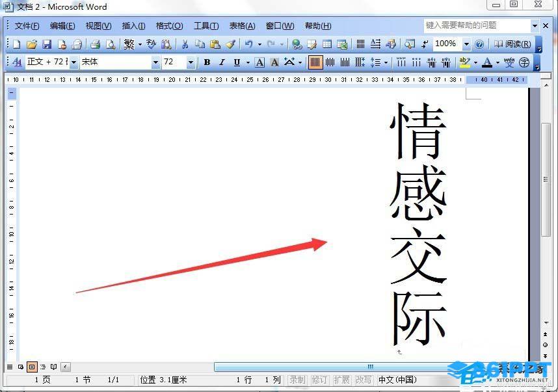Print the document with printer icon
The width and height of the screenshot is (558, 392).
coord(95,44)
